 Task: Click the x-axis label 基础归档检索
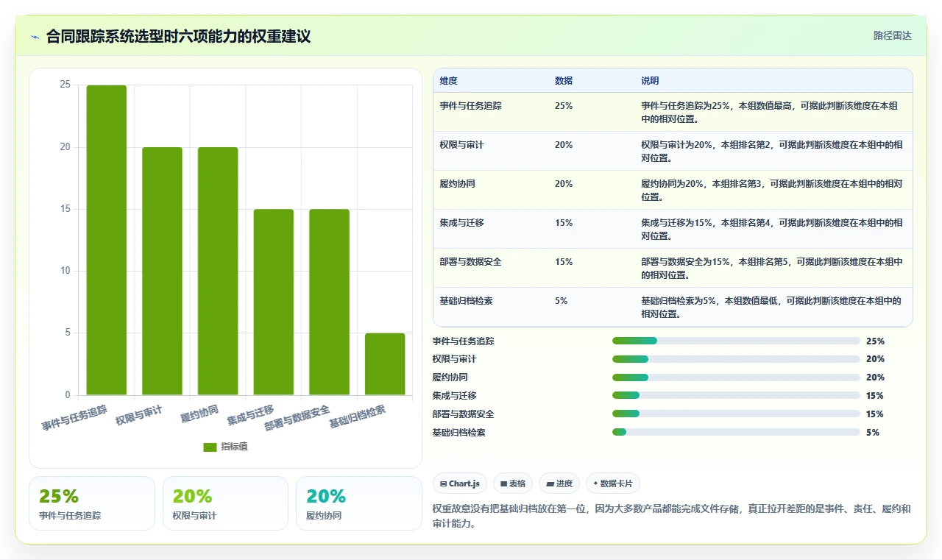tap(358, 416)
